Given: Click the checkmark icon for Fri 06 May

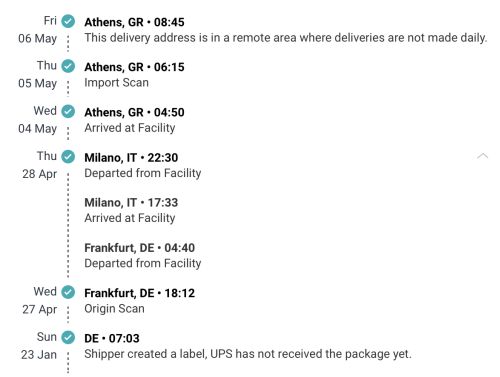Looking at the screenshot, I should [x=68, y=21].
